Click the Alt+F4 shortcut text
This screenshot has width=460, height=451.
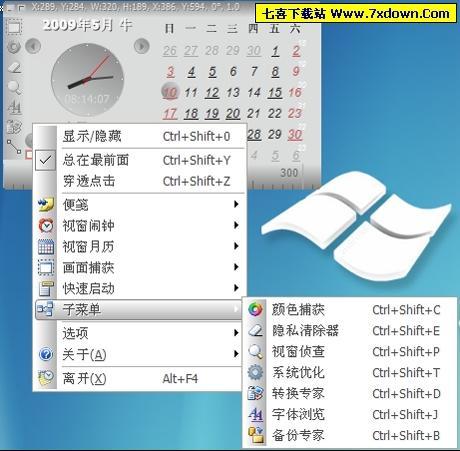coord(180,379)
